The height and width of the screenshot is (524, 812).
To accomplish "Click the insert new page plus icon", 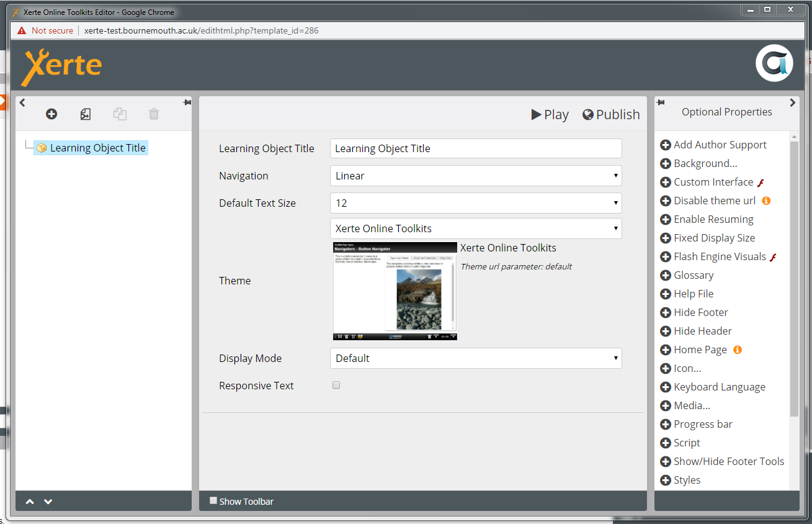I will point(51,114).
